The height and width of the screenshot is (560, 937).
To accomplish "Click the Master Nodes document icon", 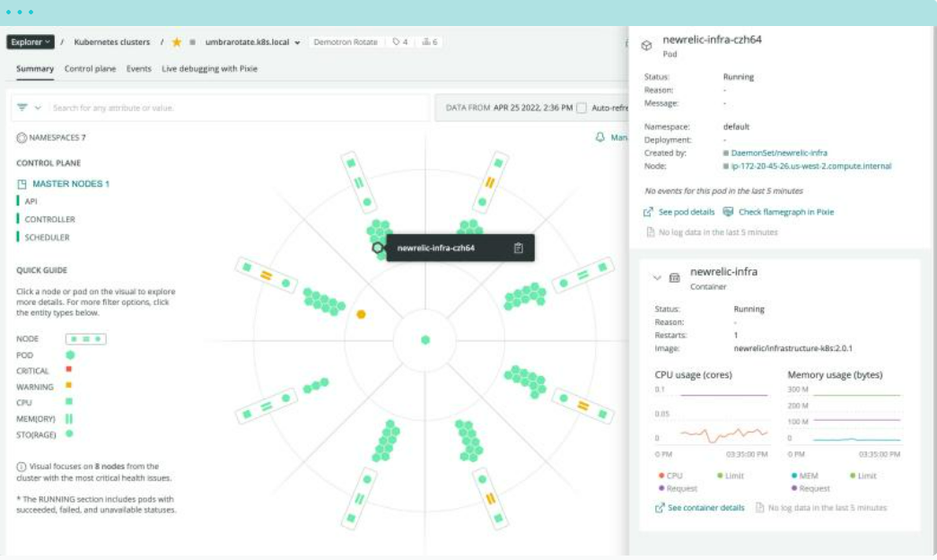I will click(x=22, y=184).
